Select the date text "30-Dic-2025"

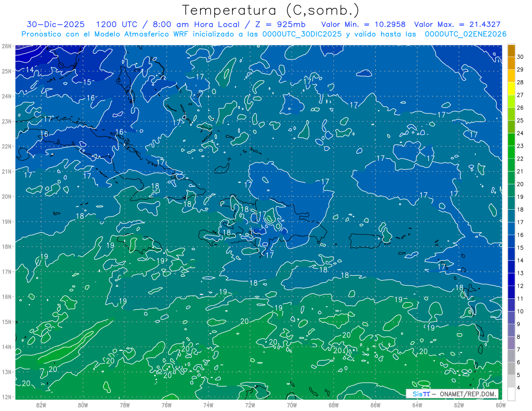tap(55, 24)
